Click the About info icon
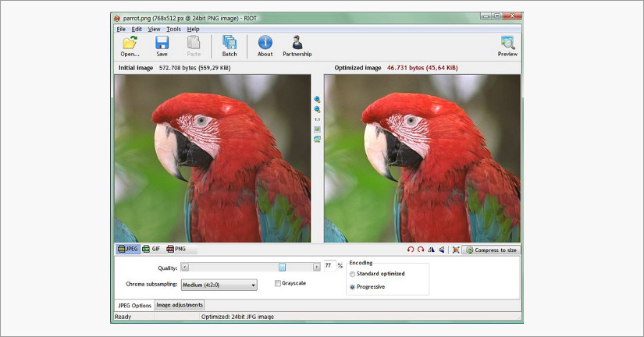 point(265,44)
